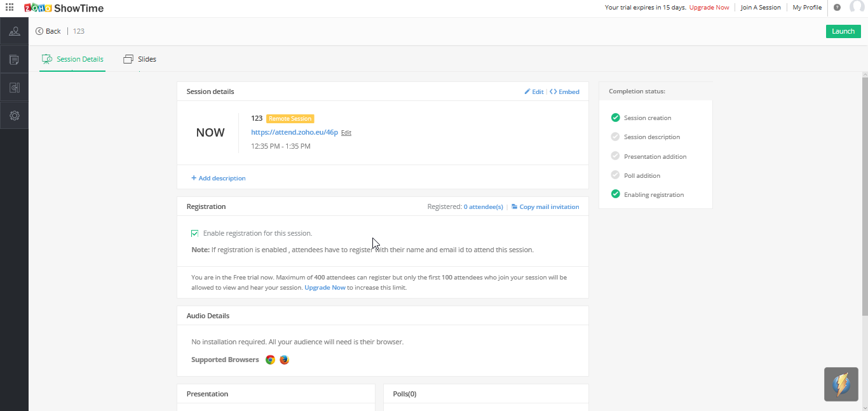This screenshot has width=868, height=411.
Task: Click the Back arrow button
Action: point(48,31)
